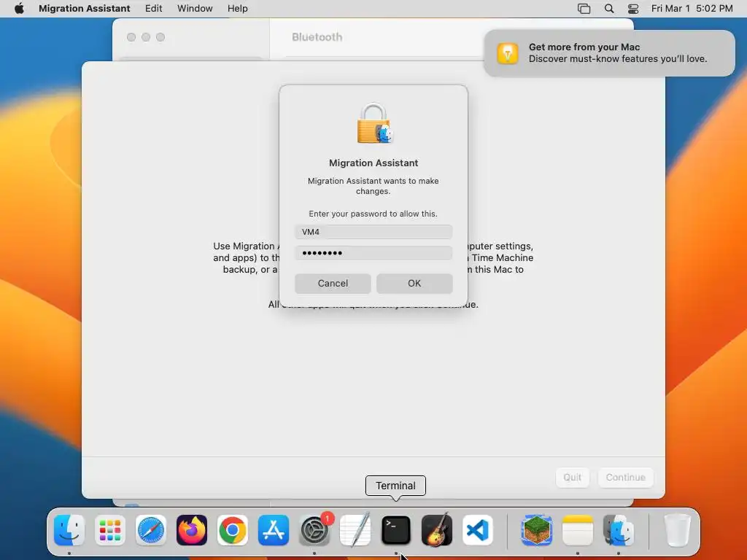
Task: Click the Bluetooth title in Settings window
Action: [x=317, y=37]
